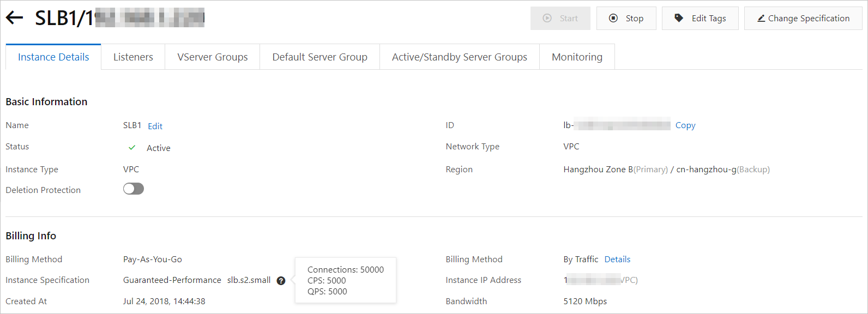Click the Network Type label
This screenshot has width=868, height=314.
[473, 147]
